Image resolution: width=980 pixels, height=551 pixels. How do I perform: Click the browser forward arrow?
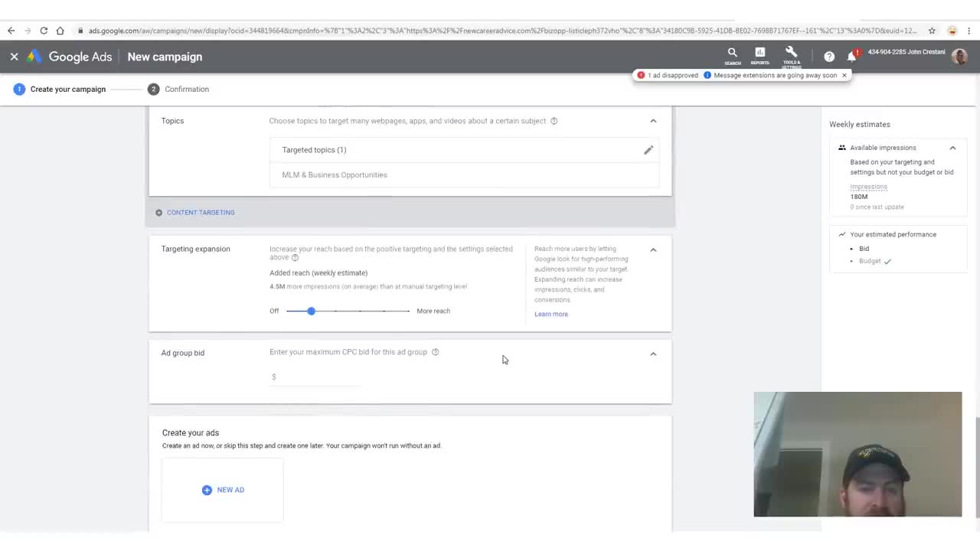click(x=28, y=31)
